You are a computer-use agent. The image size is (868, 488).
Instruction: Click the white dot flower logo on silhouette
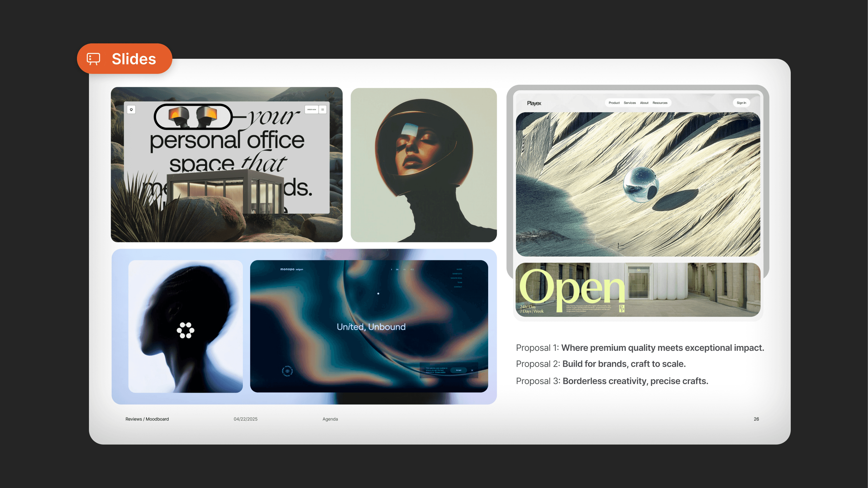tap(185, 330)
